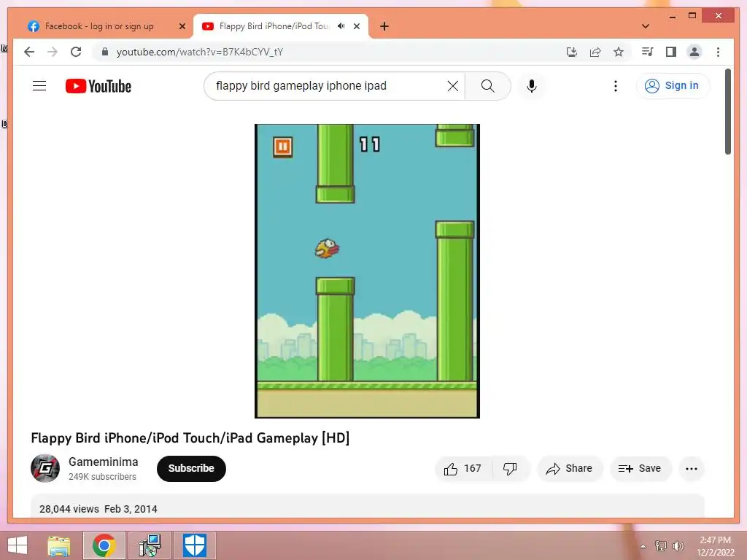Open Chrome media controls icon
This screenshot has width=747, height=560.
[x=647, y=52]
